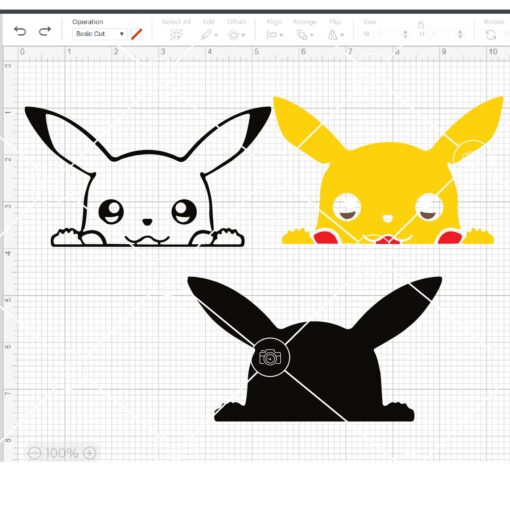The image size is (510, 510).
Task: Open the Align tool
Action: tap(272, 35)
